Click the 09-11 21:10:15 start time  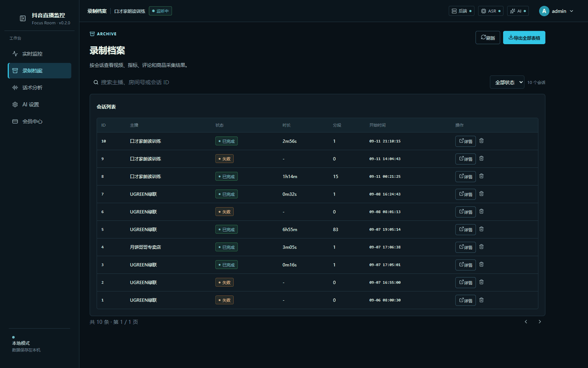click(385, 141)
